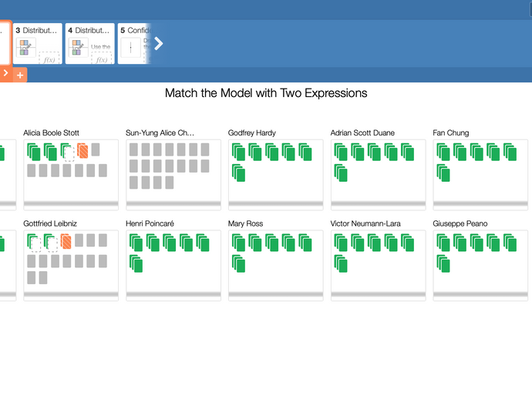
Task: Click Adrian Scott Duane's second-row green card icon
Action: pyautogui.click(x=341, y=173)
